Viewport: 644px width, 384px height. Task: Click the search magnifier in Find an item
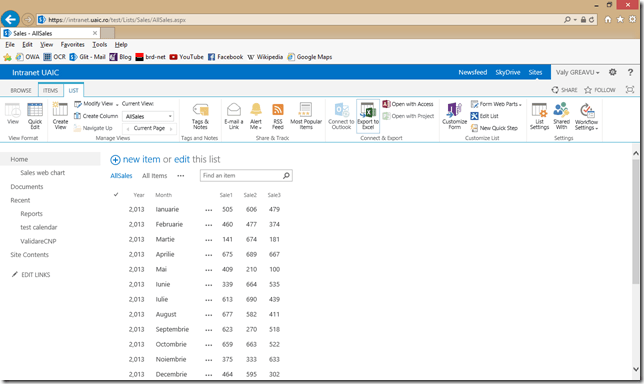point(286,175)
